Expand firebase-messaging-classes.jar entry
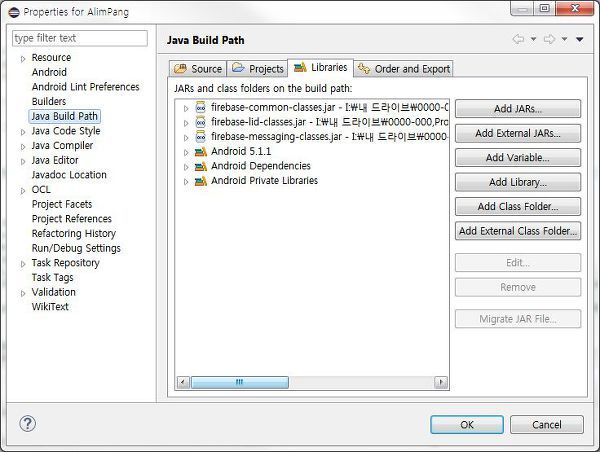The width and height of the screenshot is (600, 452). pos(186,138)
